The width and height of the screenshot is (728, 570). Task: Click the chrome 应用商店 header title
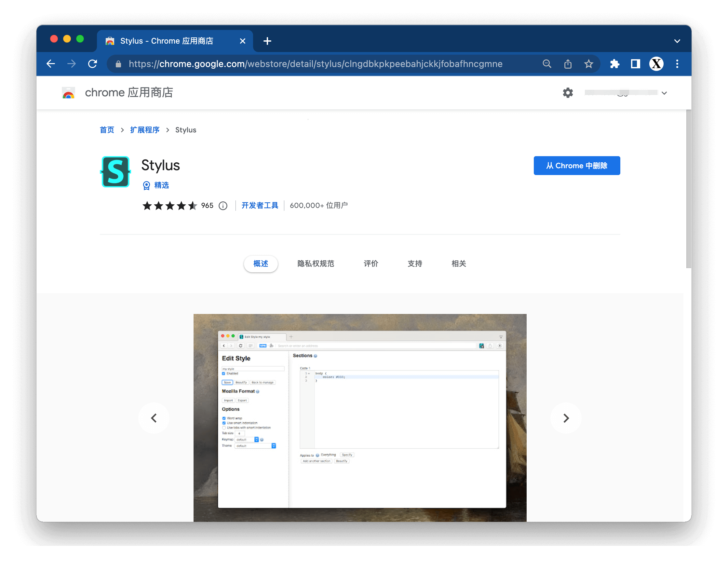129,93
